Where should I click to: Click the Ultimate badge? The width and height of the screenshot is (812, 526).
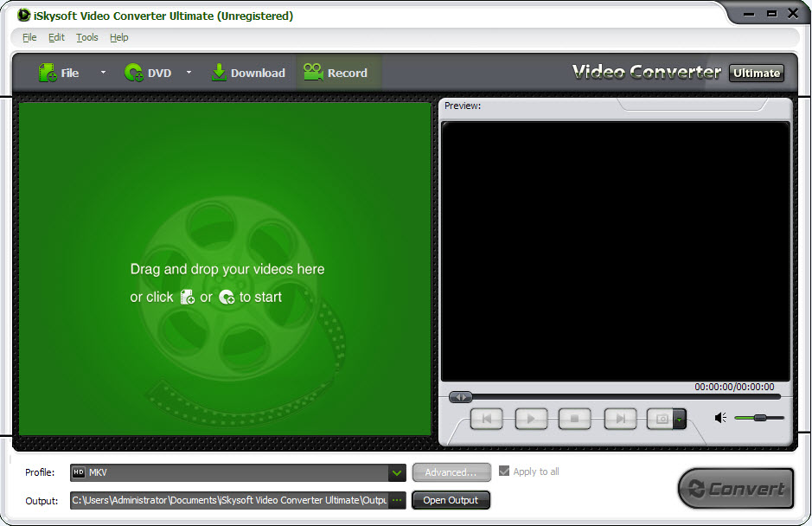pos(757,73)
